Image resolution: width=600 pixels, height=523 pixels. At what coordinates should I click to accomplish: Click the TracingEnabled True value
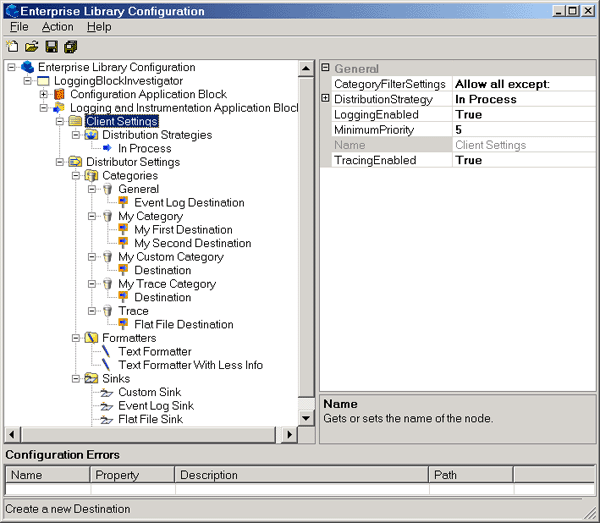(x=523, y=160)
